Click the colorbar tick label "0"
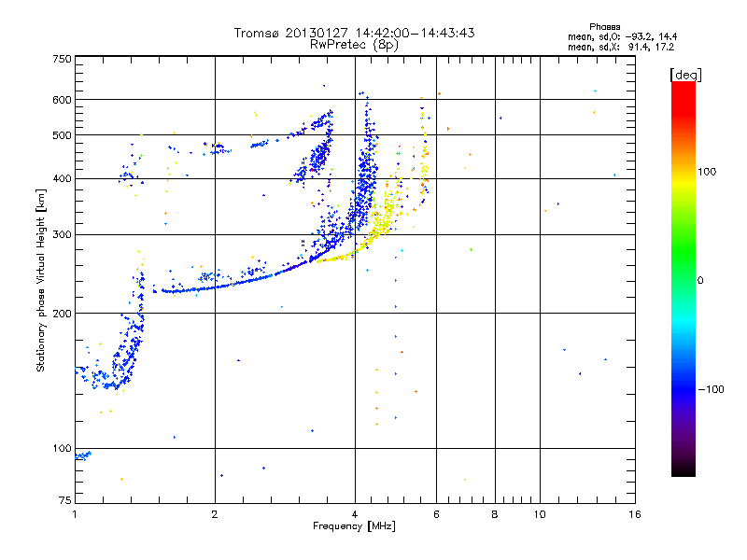 pos(700,281)
